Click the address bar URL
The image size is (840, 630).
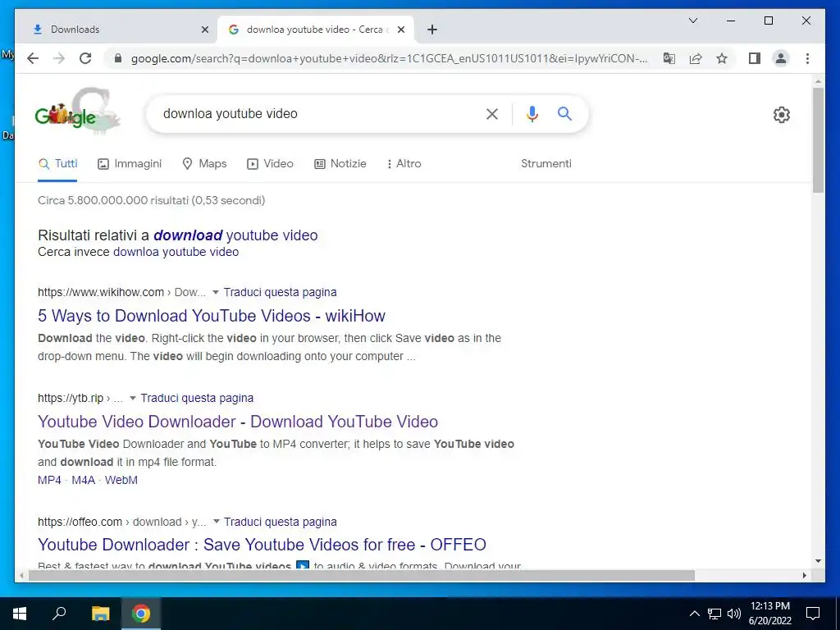(x=389, y=58)
